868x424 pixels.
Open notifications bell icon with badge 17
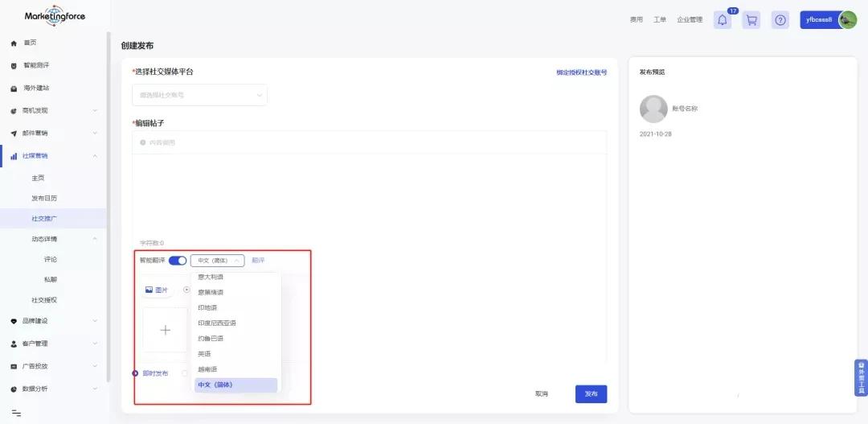(x=723, y=20)
